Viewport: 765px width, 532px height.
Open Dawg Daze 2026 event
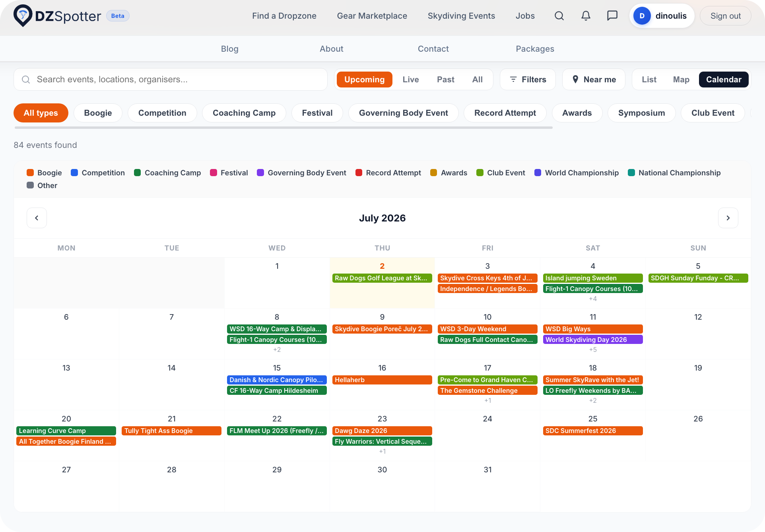[382, 431]
